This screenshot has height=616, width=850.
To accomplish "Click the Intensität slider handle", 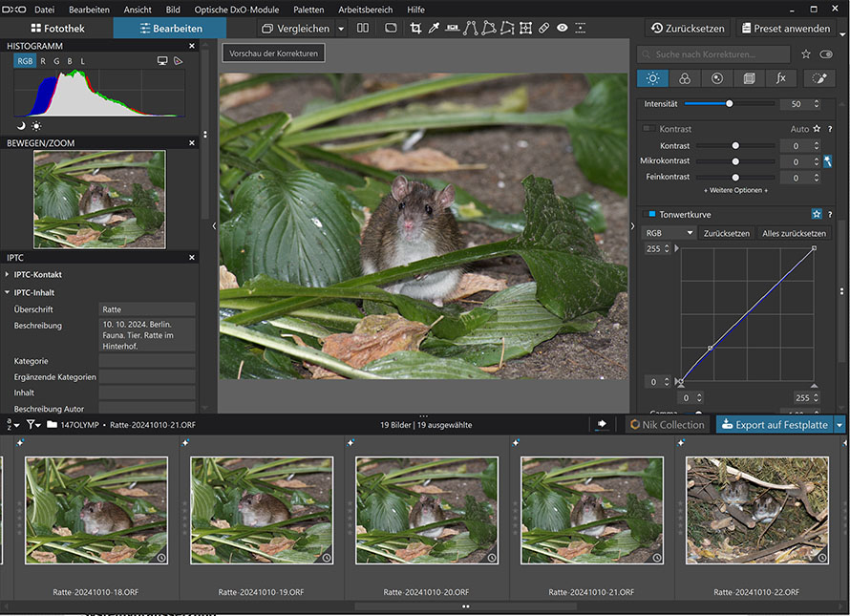I will pyautogui.click(x=730, y=103).
